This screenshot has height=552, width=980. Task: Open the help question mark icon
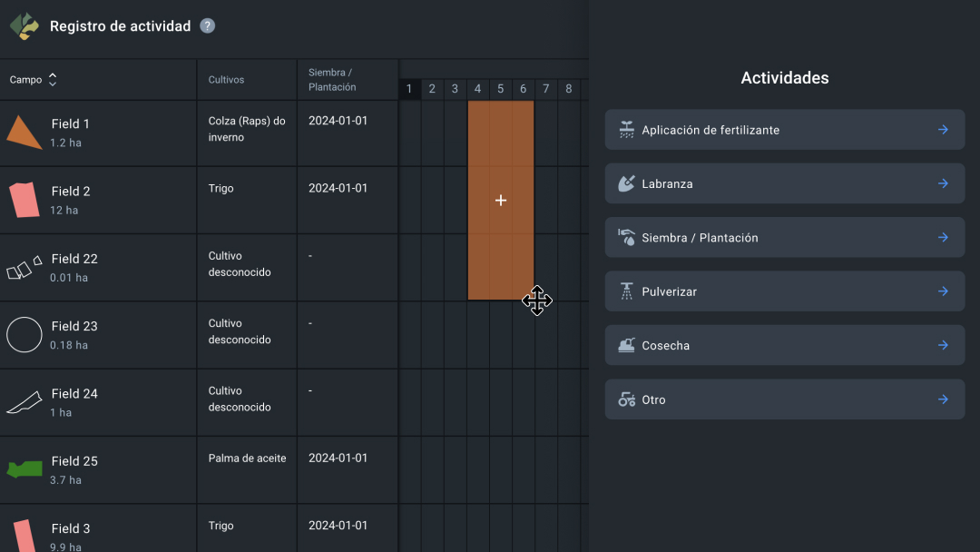pos(208,25)
